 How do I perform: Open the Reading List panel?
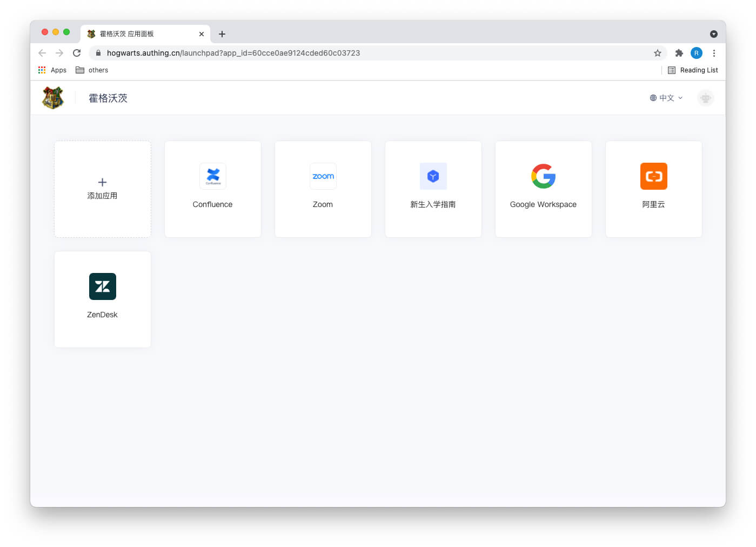(x=693, y=70)
